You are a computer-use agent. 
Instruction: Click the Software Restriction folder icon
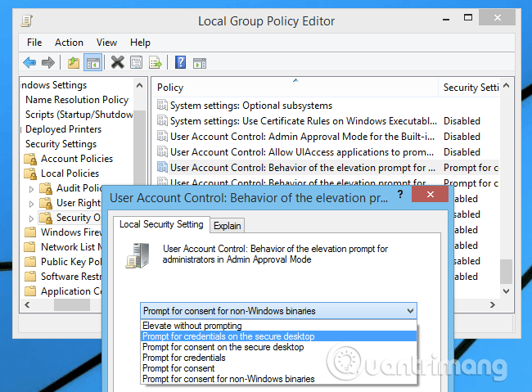(x=30, y=277)
